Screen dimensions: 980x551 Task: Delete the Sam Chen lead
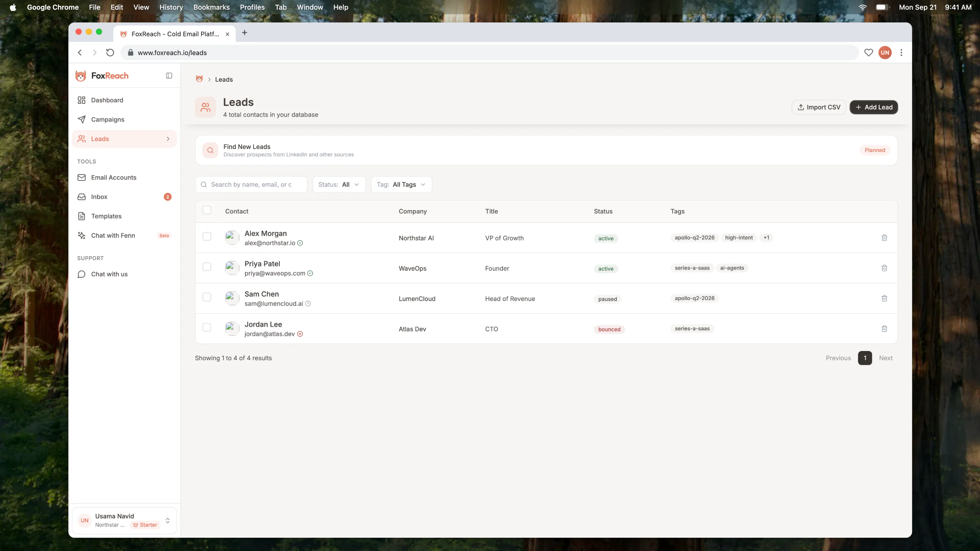(884, 299)
